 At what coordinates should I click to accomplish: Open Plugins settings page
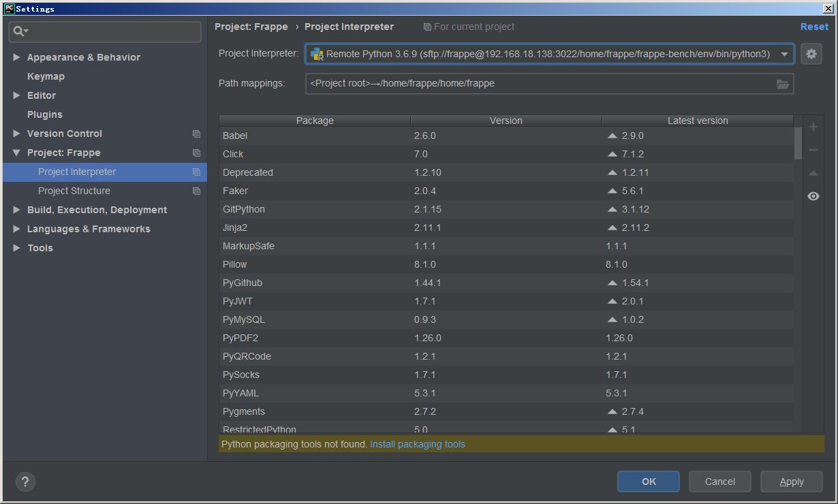tap(44, 114)
